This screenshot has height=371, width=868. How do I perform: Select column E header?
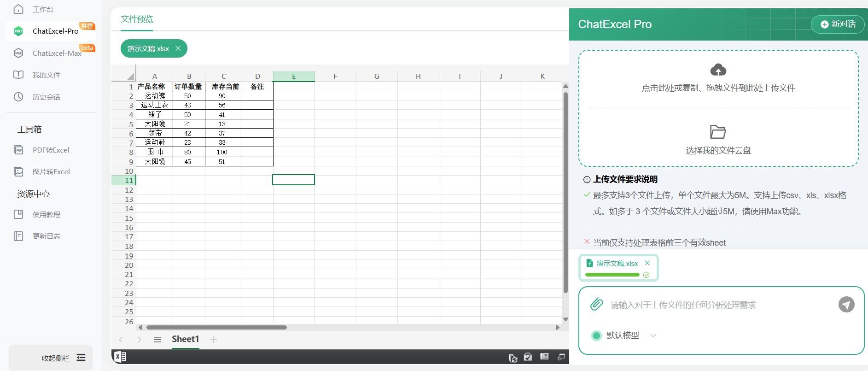click(x=294, y=77)
